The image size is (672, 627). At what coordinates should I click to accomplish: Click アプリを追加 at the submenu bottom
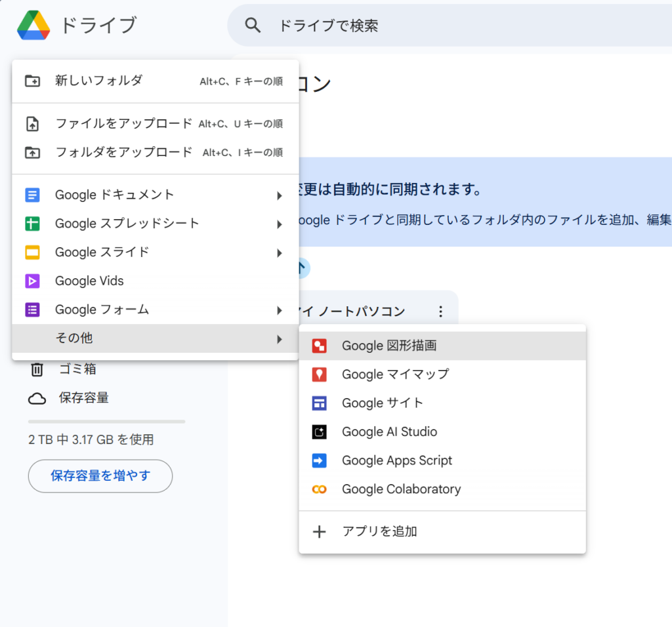pyautogui.click(x=379, y=531)
